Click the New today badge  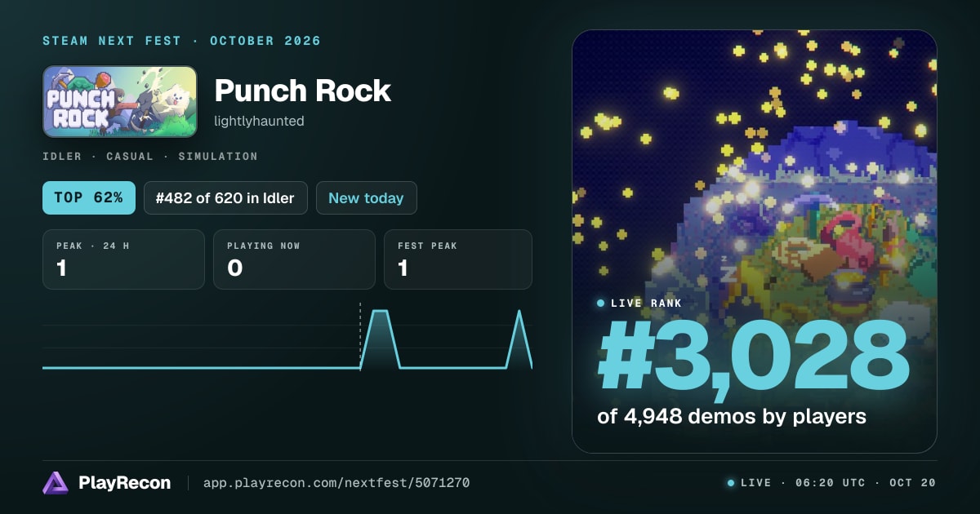[366, 197]
